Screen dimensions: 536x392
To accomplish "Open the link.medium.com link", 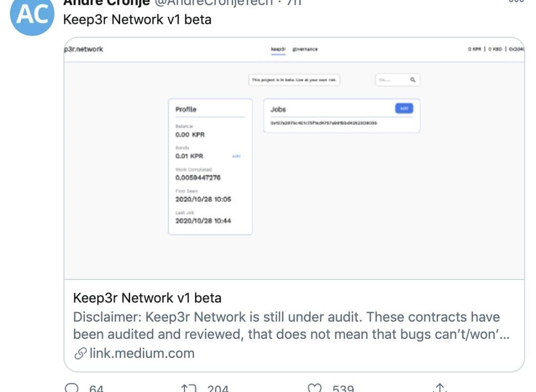I will coord(142,353).
